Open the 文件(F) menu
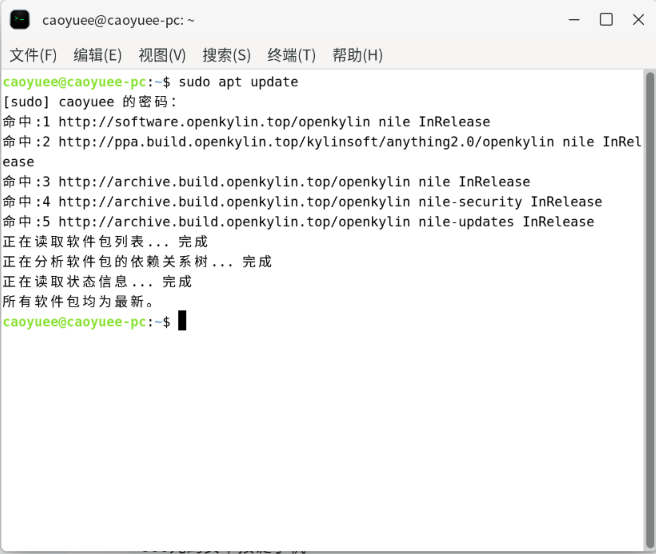656x554 pixels. coord(33,55)
